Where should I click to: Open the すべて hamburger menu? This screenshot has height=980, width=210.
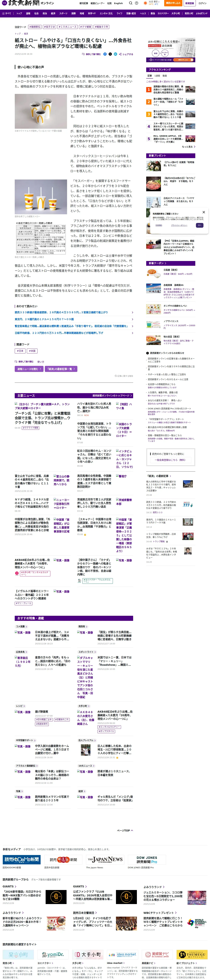click(x=7, y=13)
